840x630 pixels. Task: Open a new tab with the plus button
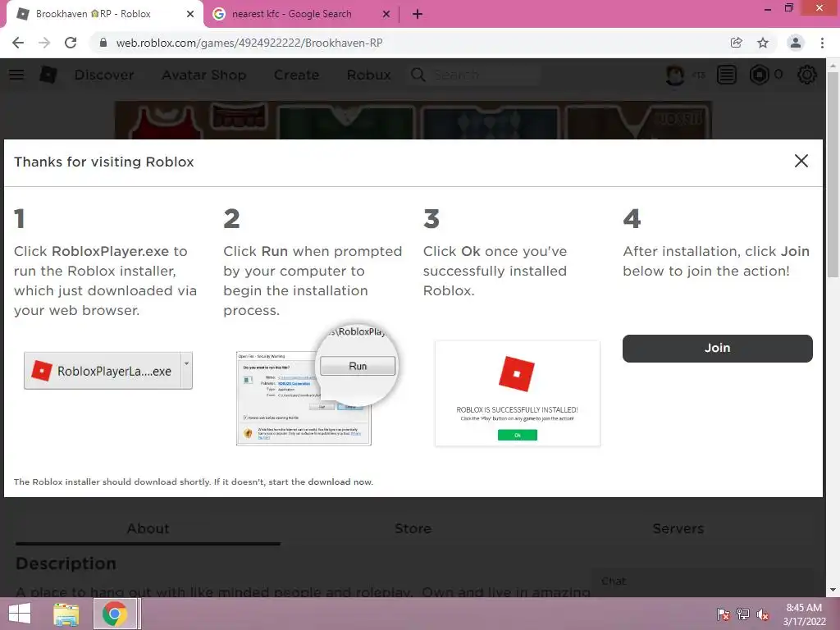tap(418, 15)
